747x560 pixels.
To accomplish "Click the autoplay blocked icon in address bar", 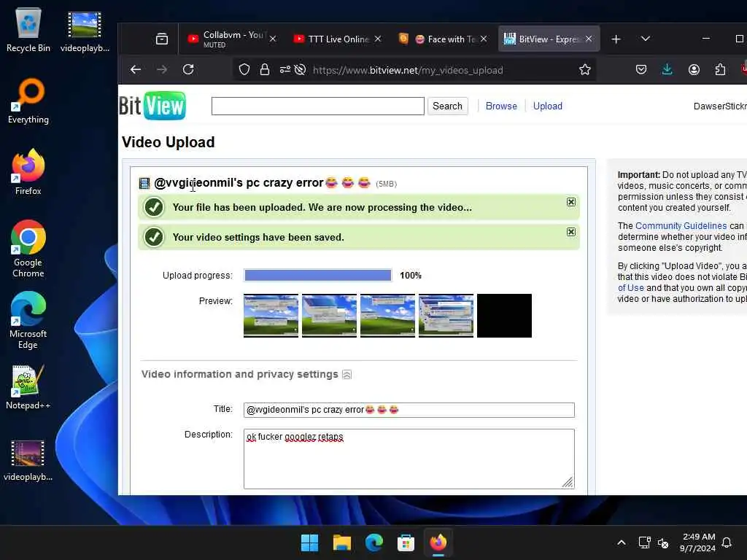I will click(x=300, y=70).
